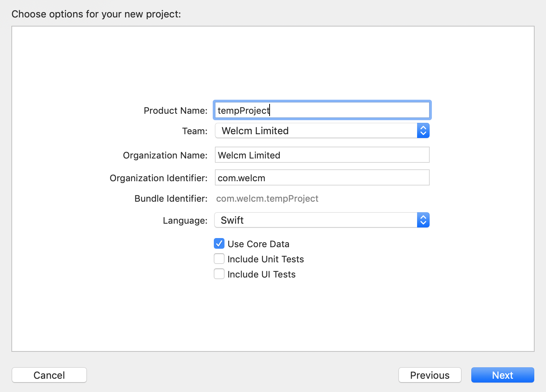Click the "Use Core Data" label text
The image size is (546, 392).
pos(258,244)
